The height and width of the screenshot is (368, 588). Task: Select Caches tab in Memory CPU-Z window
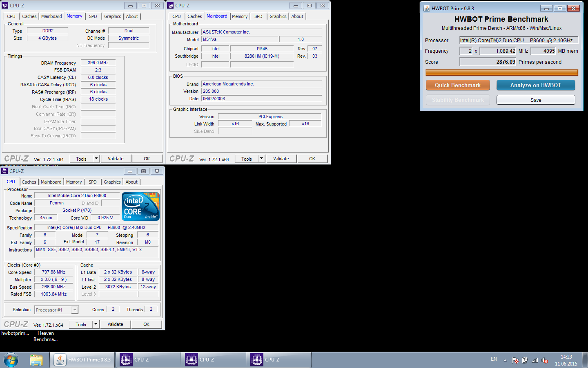[29, 16]
